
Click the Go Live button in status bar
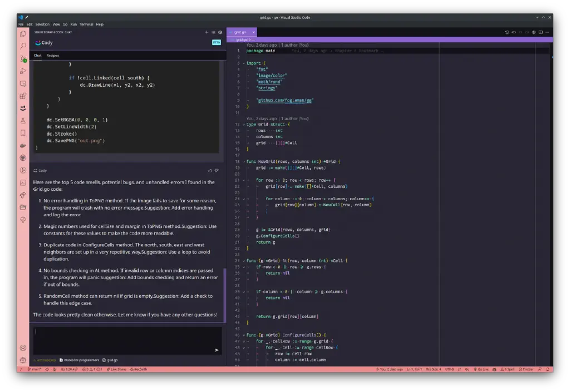point(481,369)
